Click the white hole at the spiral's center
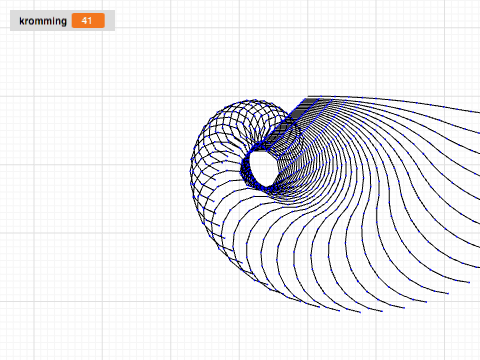The height and width of the screenshot is (360, 480). point(263,168)
